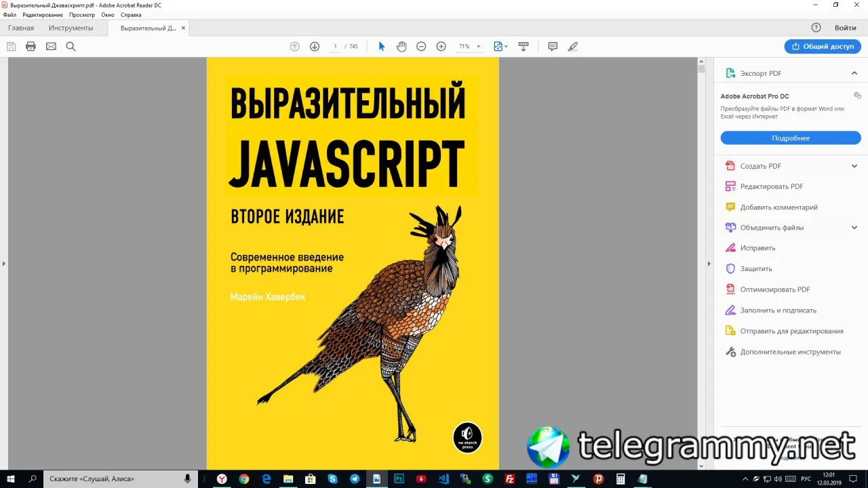Open Yandex Browser from the taskbar

[222, 479]
